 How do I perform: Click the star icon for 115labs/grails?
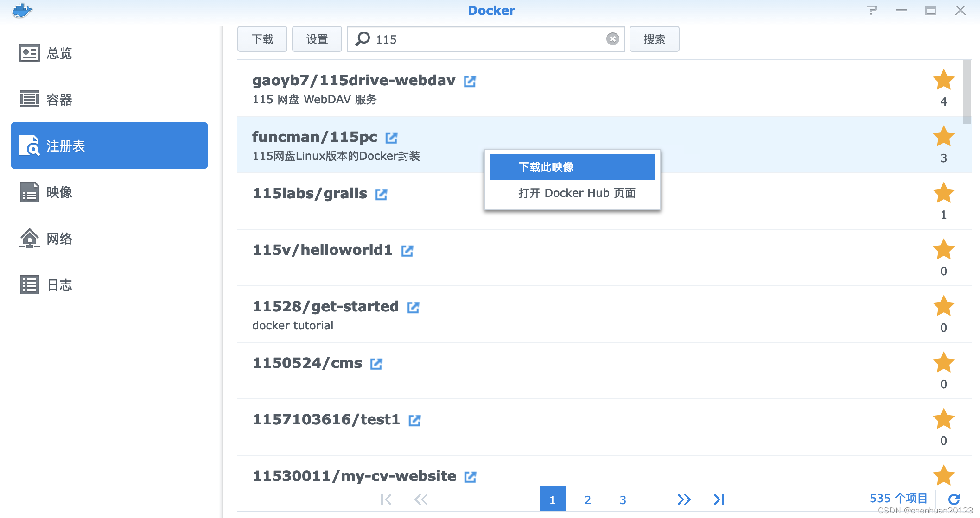coord(943,193)
